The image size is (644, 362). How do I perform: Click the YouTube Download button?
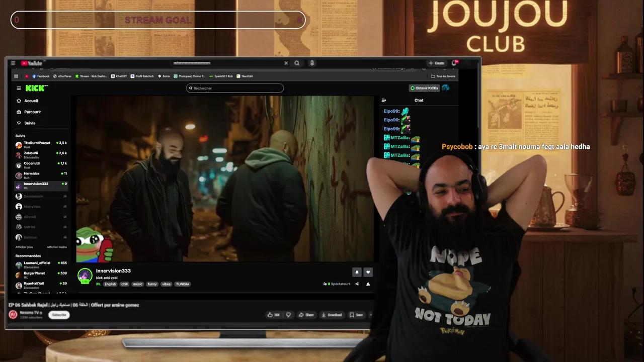[x=332, y=315]
